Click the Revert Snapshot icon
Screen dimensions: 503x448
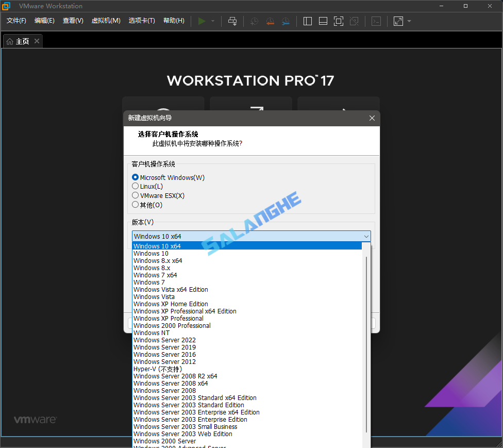270,21
